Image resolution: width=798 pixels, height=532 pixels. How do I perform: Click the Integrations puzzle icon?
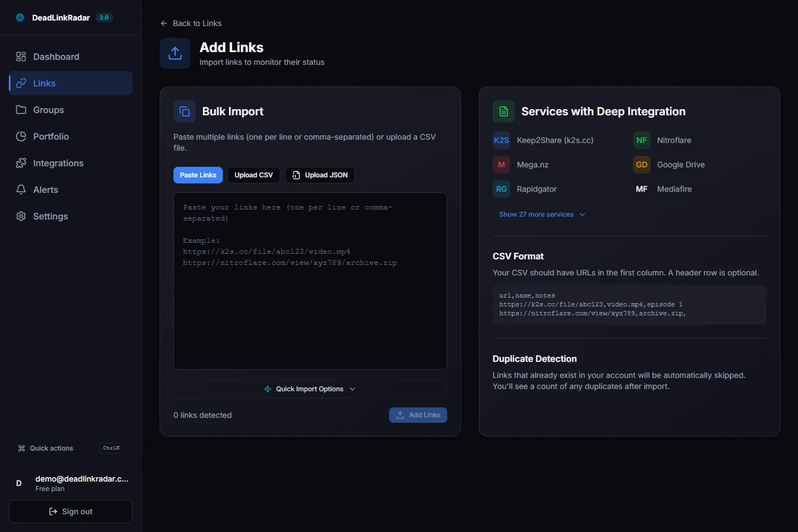click(x=21, y=163)
